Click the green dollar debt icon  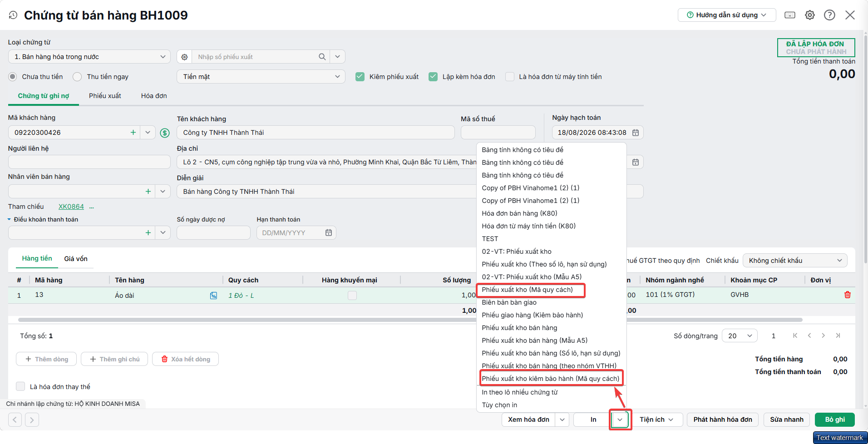coord(165,133)
